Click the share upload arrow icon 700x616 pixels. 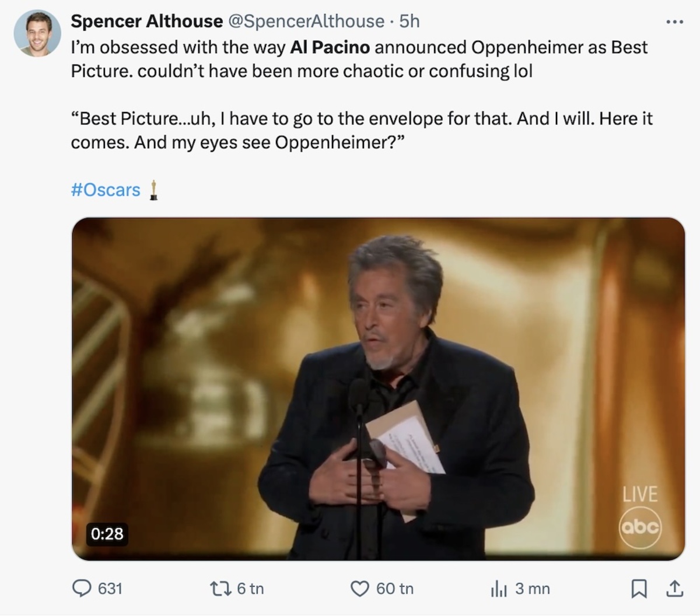point(674,589)
